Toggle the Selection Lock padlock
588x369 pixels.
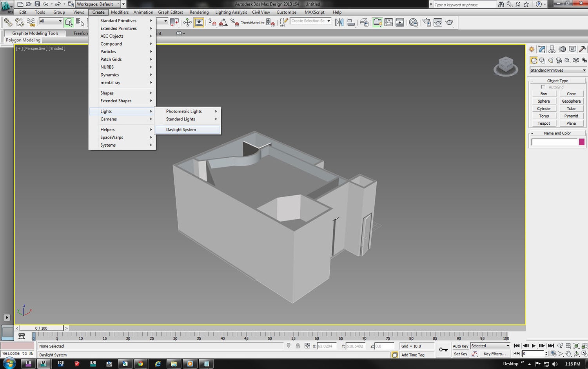click(298, 346)
